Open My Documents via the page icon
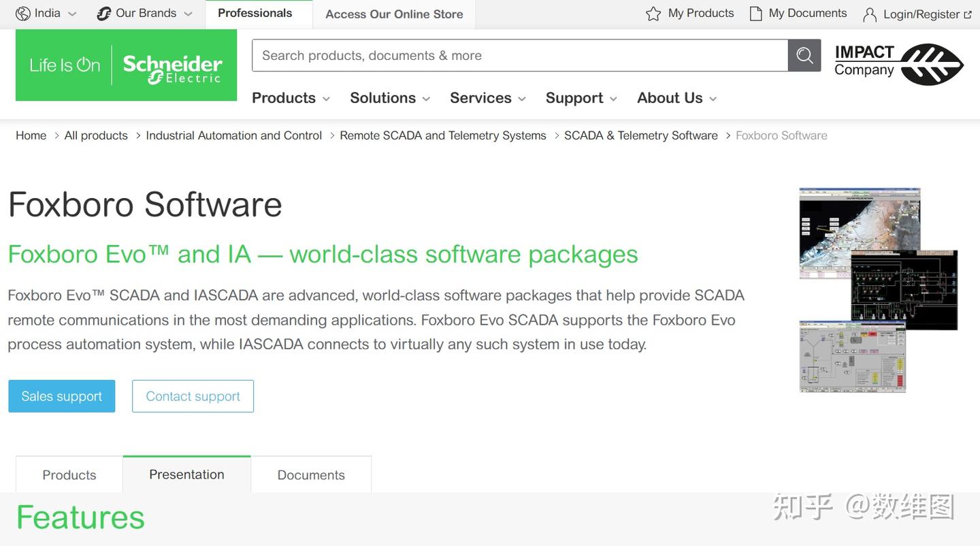 (x=755, y=14)
